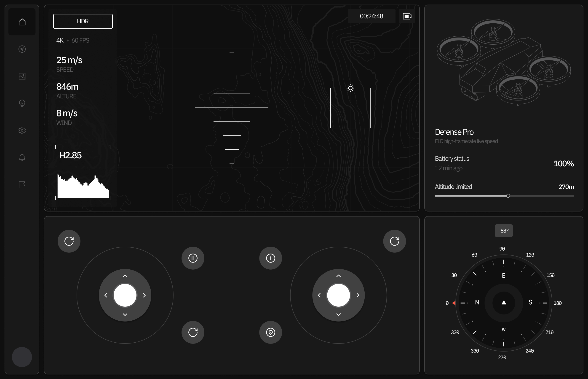Click the Altitude limited slider handle
The image size is (588, 379).
[x=508, y=196]
